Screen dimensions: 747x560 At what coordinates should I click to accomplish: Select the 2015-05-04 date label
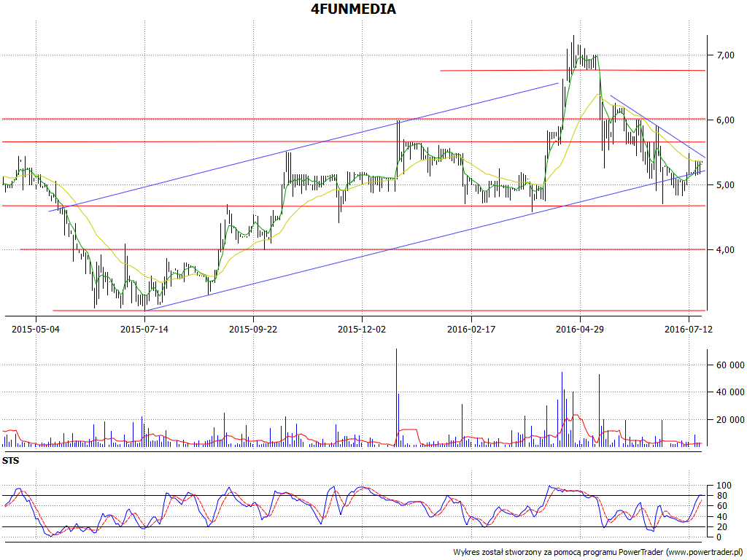click(36, 329)
